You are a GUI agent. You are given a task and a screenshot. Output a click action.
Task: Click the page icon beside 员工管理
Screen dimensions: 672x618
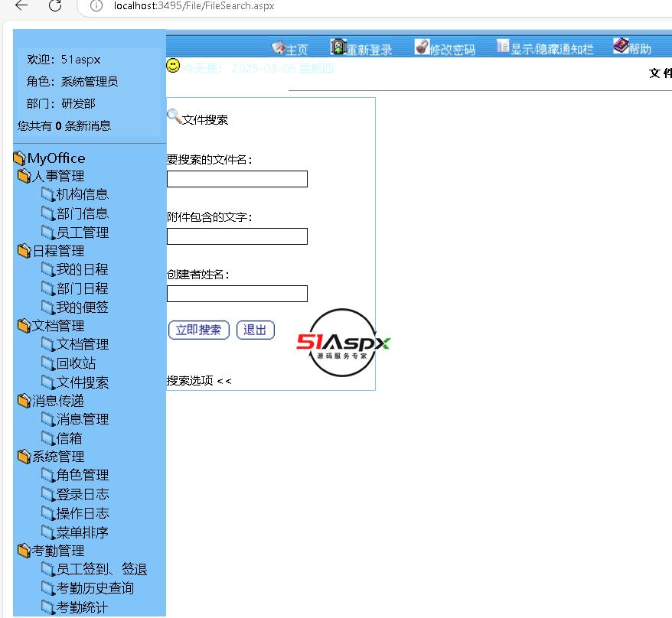tap(48, 233)
